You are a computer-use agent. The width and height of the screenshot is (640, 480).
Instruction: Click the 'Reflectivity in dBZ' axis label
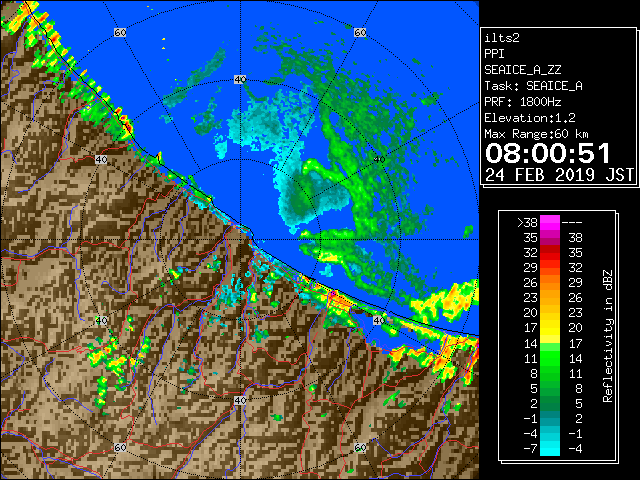(608, 336)
